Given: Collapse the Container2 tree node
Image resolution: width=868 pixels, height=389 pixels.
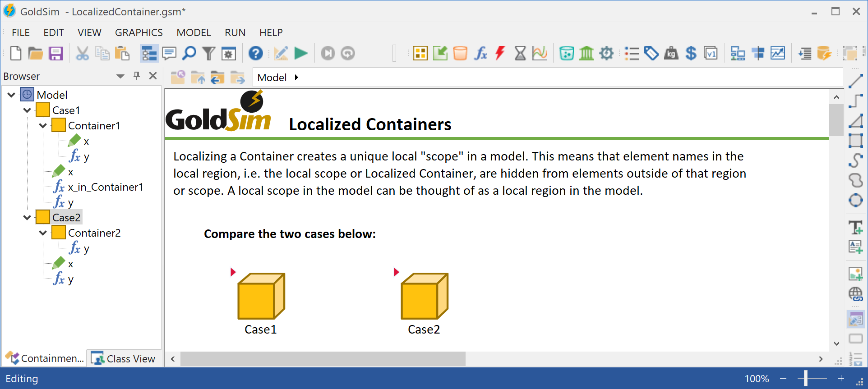Looking at the screenshot, I should [x=43, y=233].
